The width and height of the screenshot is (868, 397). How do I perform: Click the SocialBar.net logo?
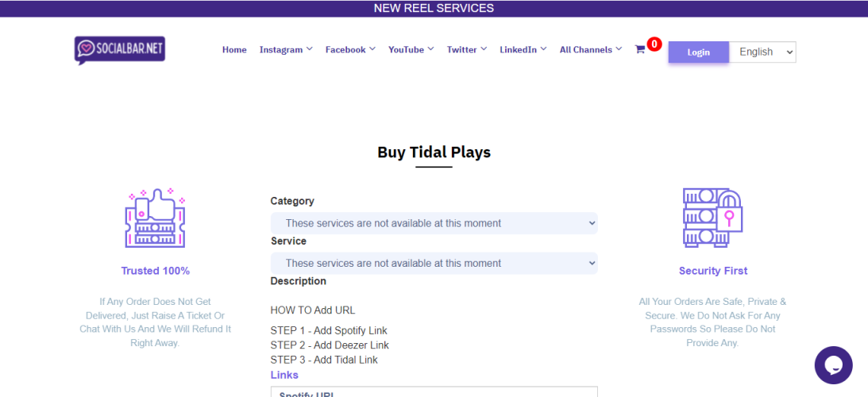pyautogui.click(x=120, y=50)
